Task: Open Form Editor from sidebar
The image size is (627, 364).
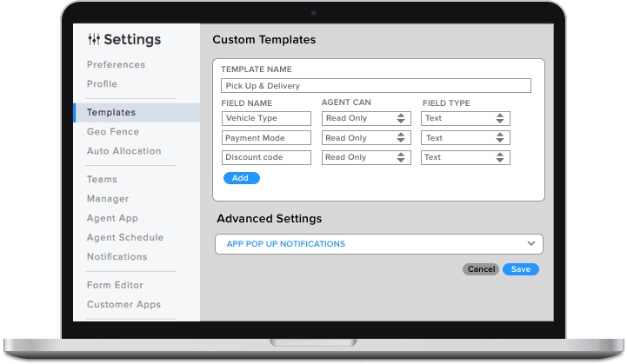Action: click(115, 285)
